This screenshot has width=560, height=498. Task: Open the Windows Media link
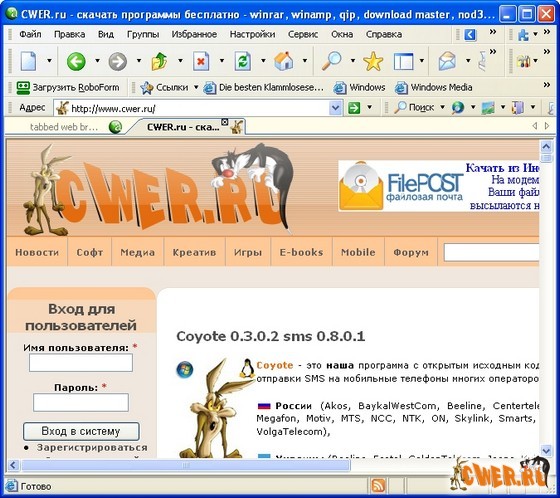click(434, 88)
